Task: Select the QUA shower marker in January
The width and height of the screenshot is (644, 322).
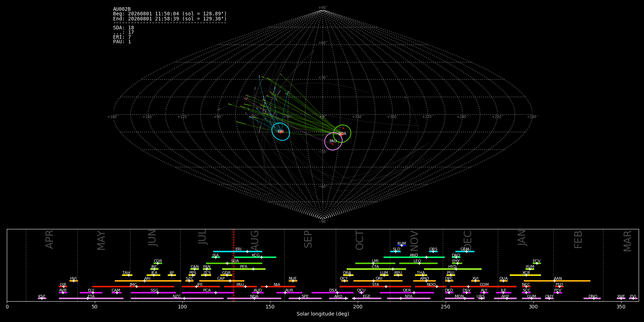Action: coord(503,281)
